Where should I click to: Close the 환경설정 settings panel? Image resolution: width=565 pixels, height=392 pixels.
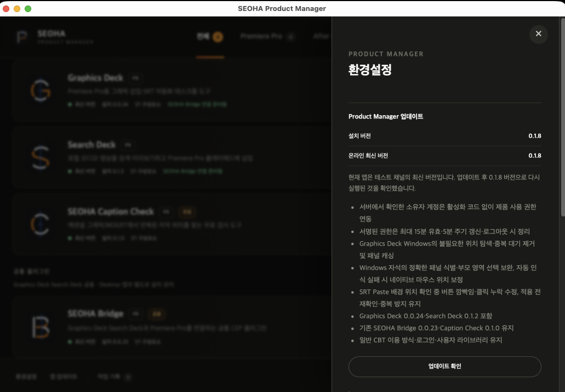(x=538, y=34)
